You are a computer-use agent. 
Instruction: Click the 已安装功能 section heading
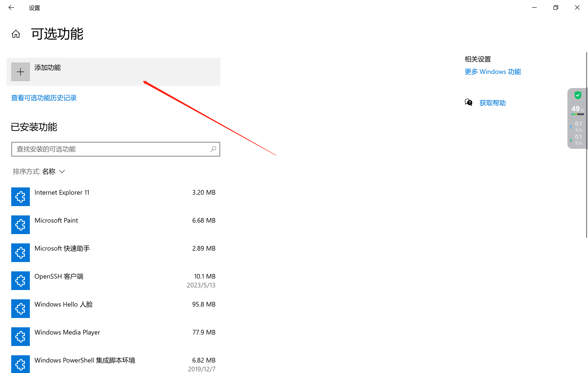(34, 127)
